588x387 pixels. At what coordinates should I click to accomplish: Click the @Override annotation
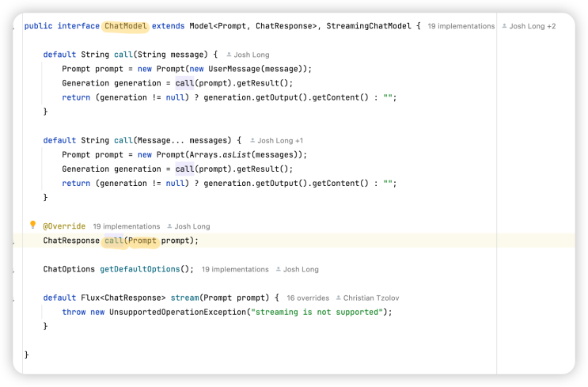pyautogui.click(x=64, y=226)
